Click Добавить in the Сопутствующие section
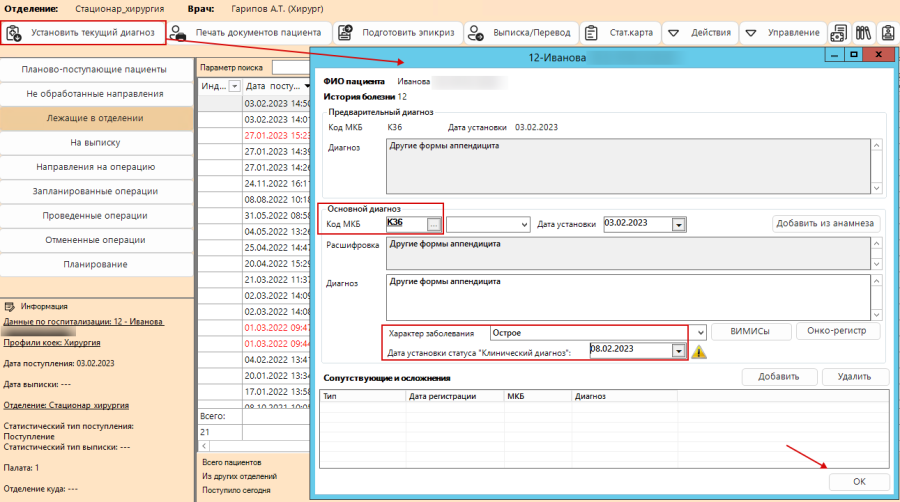This screenshot has width=900, height=502. [778, 376]
